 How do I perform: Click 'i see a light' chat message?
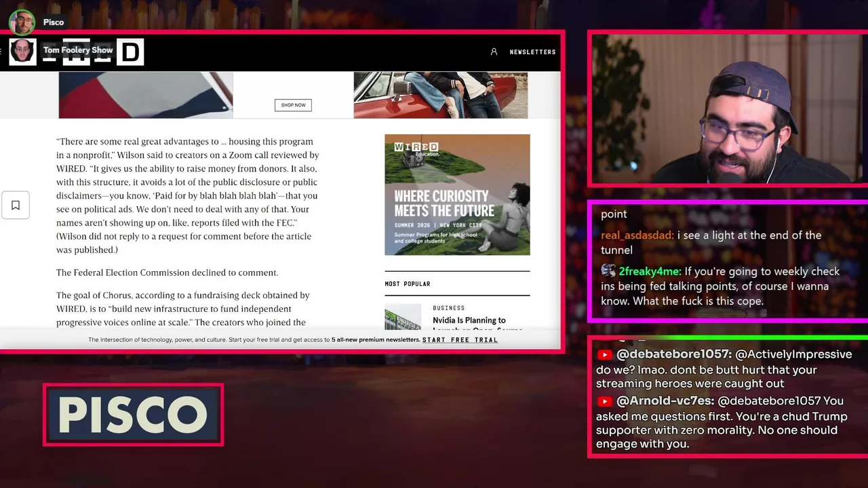click(711, 243)
